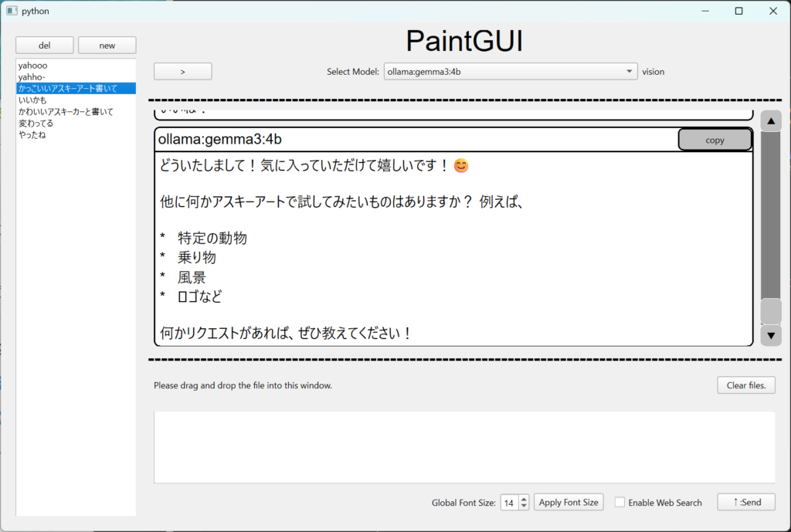Enable the Web Search checkbox
Image resolution: width=791 pixels, height=532 pixels.
(620, 503)
